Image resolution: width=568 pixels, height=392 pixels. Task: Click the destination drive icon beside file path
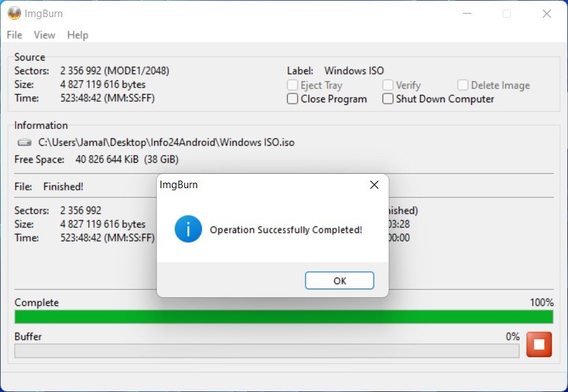point(25,142)
